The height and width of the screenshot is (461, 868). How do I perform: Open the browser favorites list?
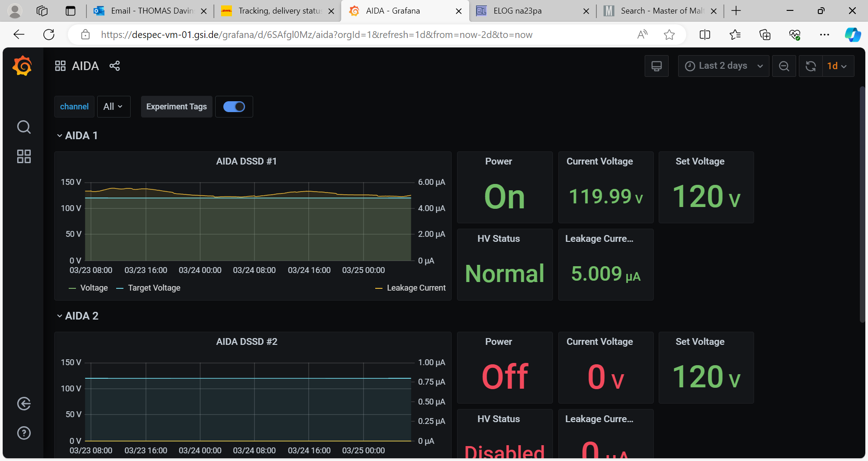[x=735, y=34]
